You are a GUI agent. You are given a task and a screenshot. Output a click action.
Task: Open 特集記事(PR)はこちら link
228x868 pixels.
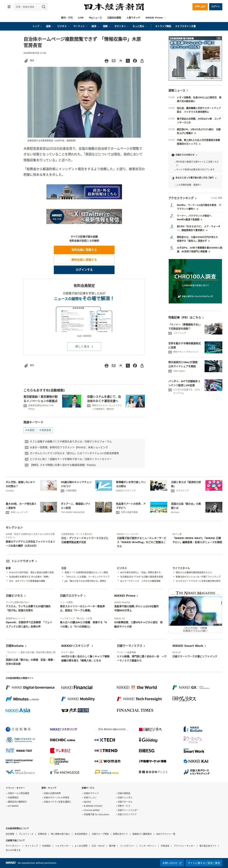point(186,317)
